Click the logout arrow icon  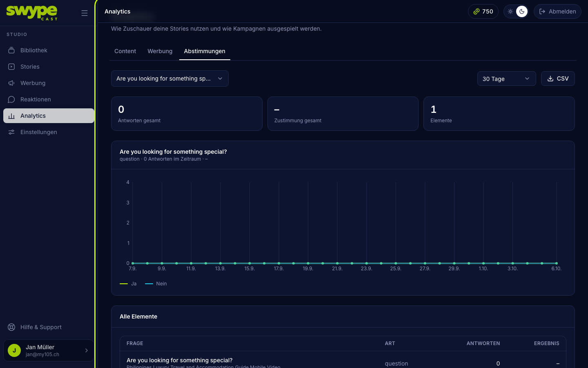pos(542,11)
